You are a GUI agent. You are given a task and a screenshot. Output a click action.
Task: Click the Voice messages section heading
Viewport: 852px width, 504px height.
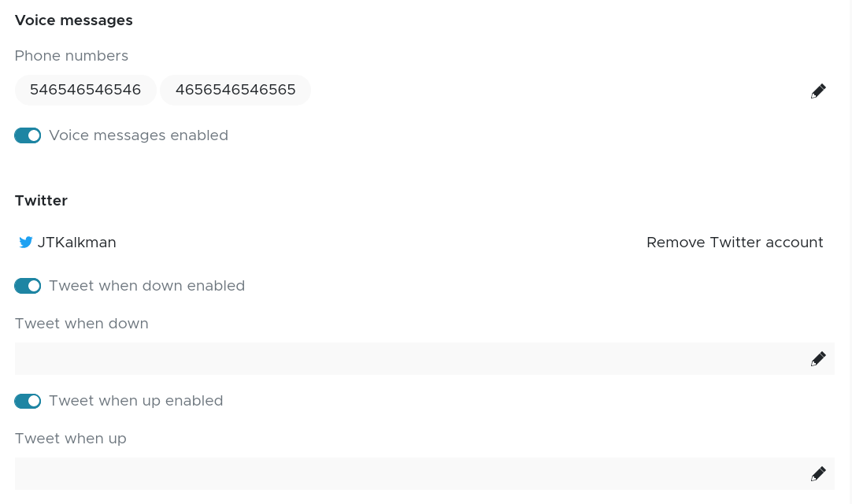pos(74,20)
